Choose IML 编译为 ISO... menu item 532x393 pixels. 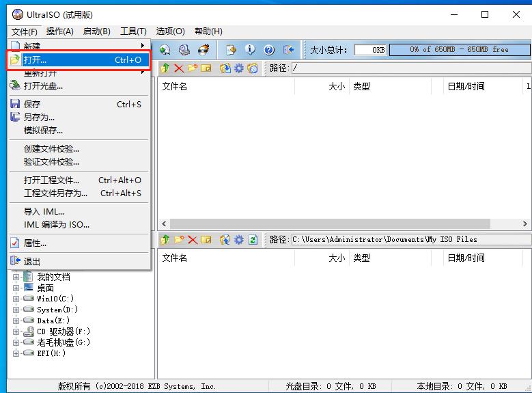click(79, 225)
